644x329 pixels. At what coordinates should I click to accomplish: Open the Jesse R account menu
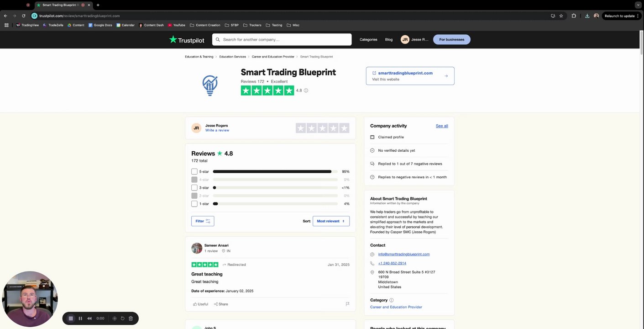pyautogui.click(x=414, y=39)
